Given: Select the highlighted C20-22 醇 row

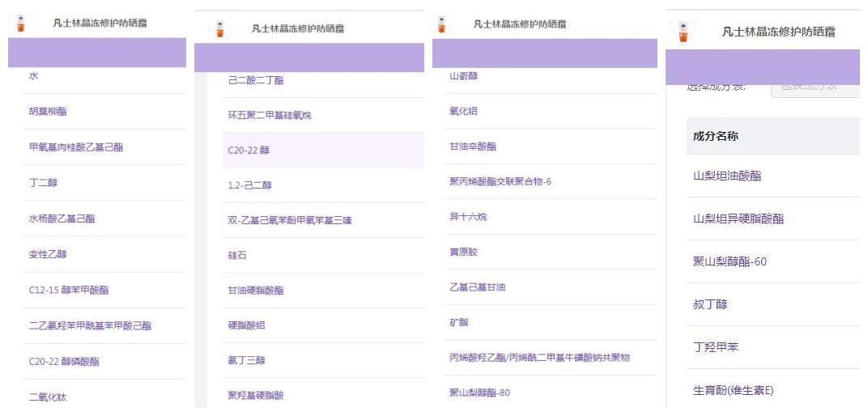Looking at the screenshot, I should pos(249,151).
